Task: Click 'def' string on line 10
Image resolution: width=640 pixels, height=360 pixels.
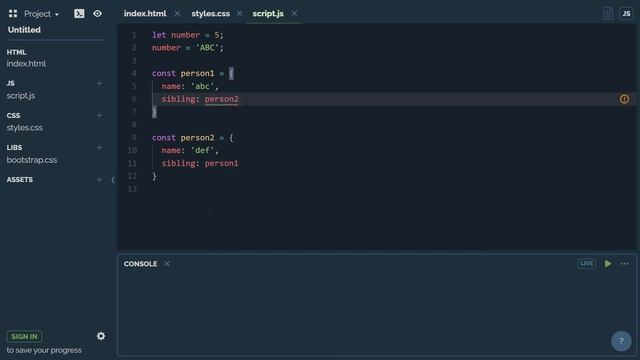Action: coord(202,150)
